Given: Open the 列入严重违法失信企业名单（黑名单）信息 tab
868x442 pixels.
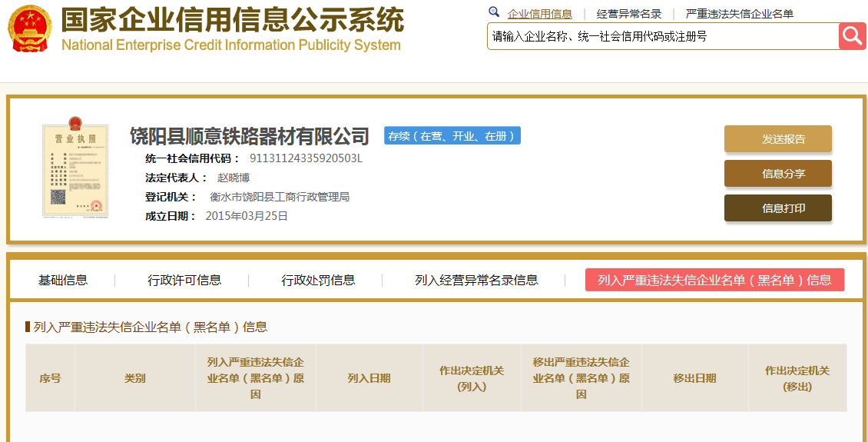Looking at the screenshot, I should (x=714, y=280).
